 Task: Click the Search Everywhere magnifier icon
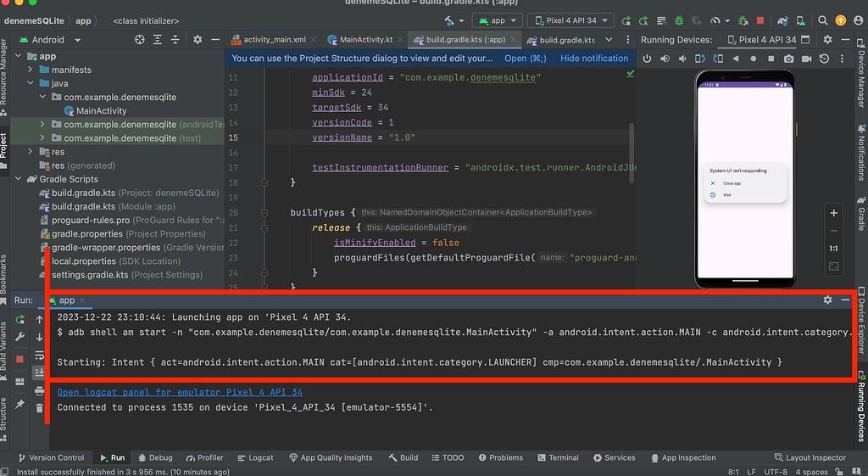coord(822,20)
